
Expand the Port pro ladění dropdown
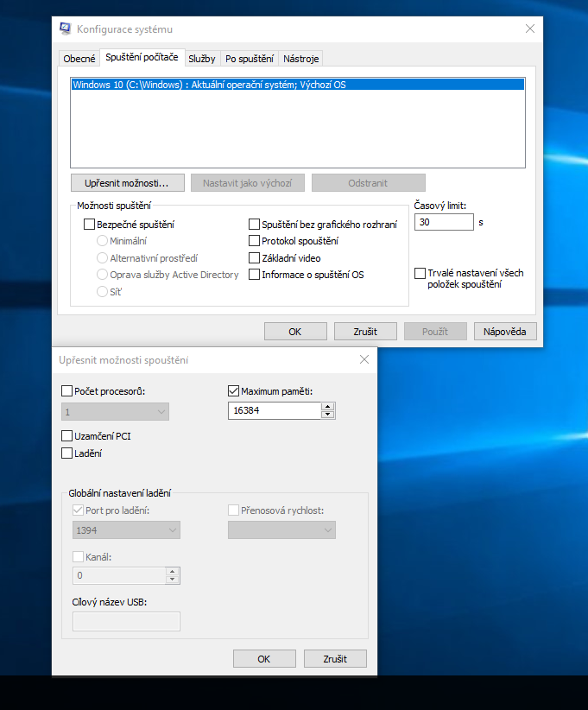pos(126,529)
